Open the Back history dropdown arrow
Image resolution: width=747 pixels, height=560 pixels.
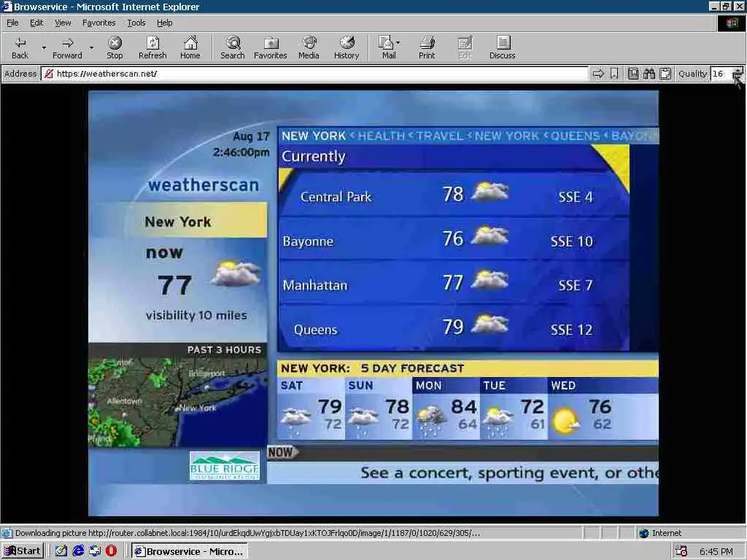click(x=44, y=47)
